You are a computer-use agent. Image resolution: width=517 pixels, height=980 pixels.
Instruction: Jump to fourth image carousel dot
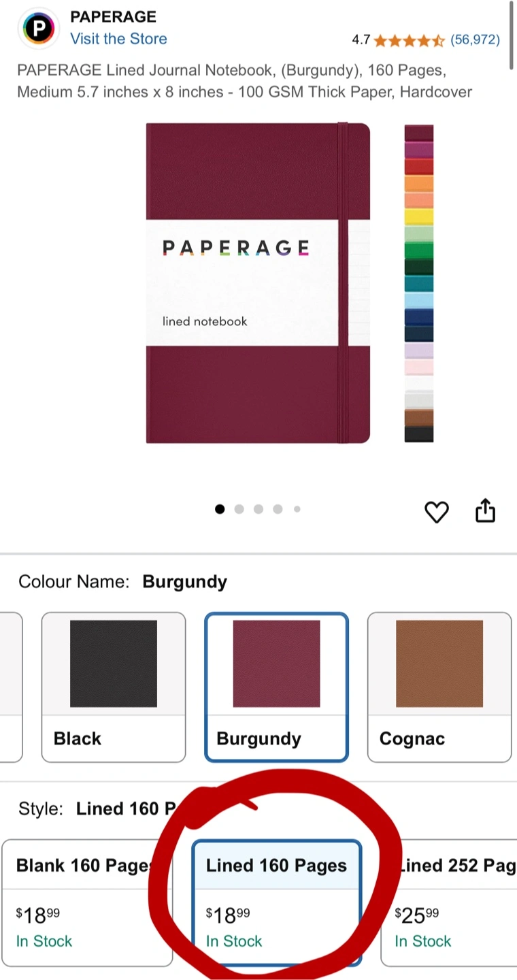point(278,509)
